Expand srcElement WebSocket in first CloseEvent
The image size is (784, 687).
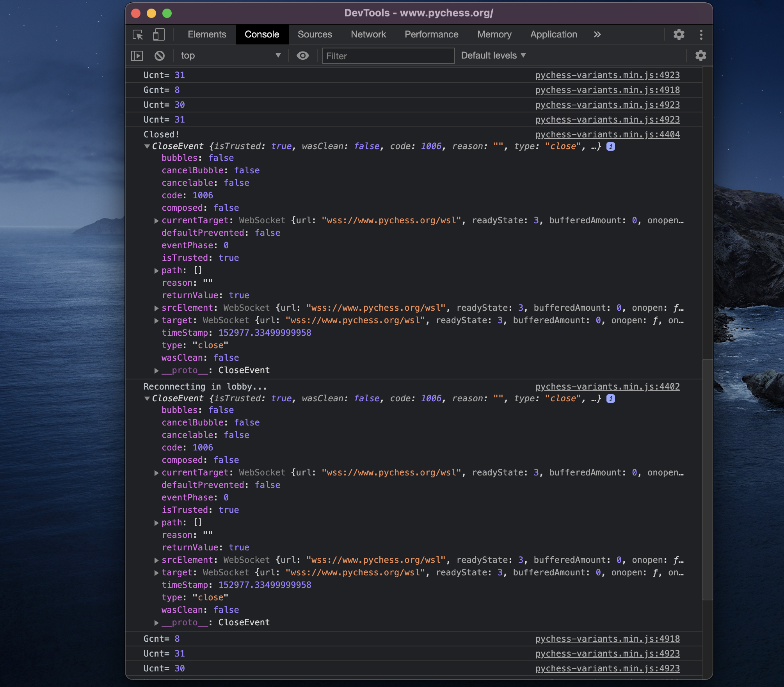coord(156,308)
